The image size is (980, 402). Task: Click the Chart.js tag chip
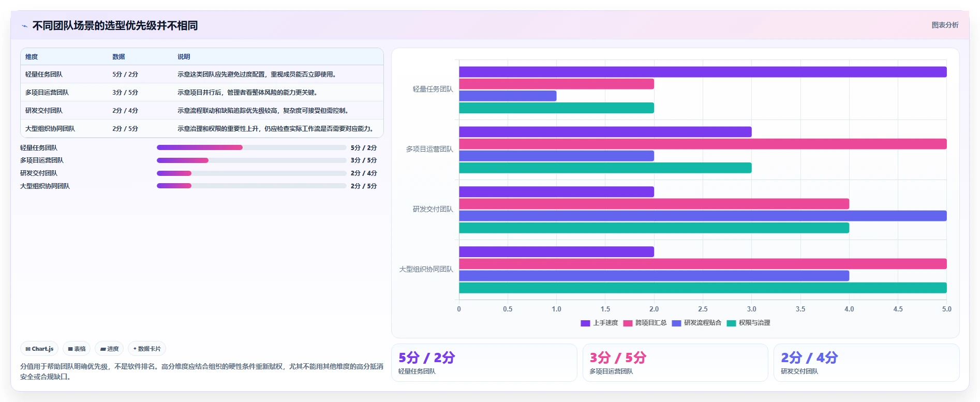click(x=39, y=349)
